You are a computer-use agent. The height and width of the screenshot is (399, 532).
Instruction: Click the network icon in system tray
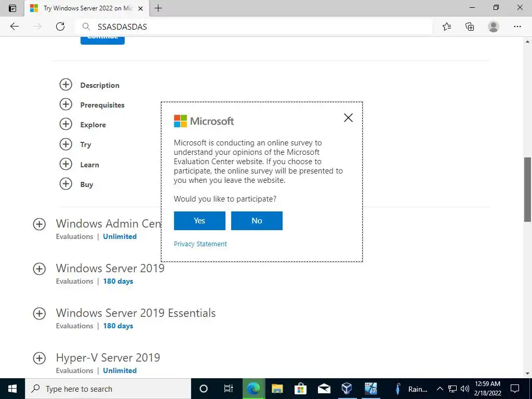tap(453, 389)
